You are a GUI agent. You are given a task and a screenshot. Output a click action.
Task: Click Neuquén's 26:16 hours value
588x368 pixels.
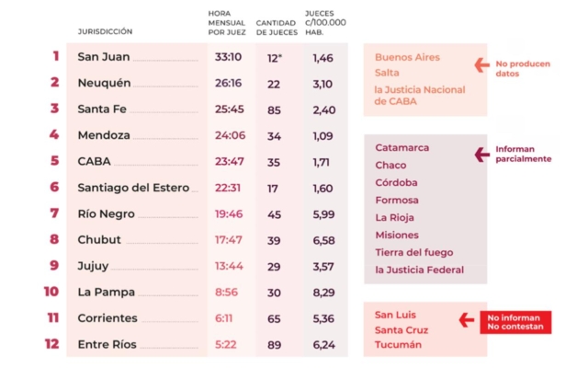point(228,83)
